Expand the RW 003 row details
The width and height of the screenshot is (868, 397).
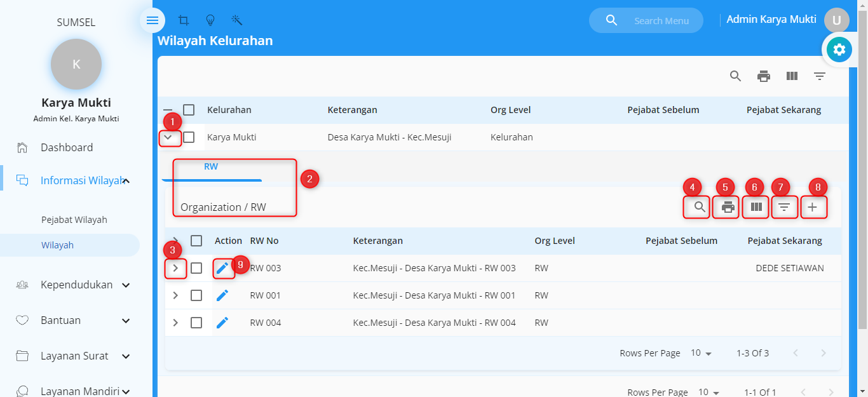pyautogui.click(x=176, y=268)
